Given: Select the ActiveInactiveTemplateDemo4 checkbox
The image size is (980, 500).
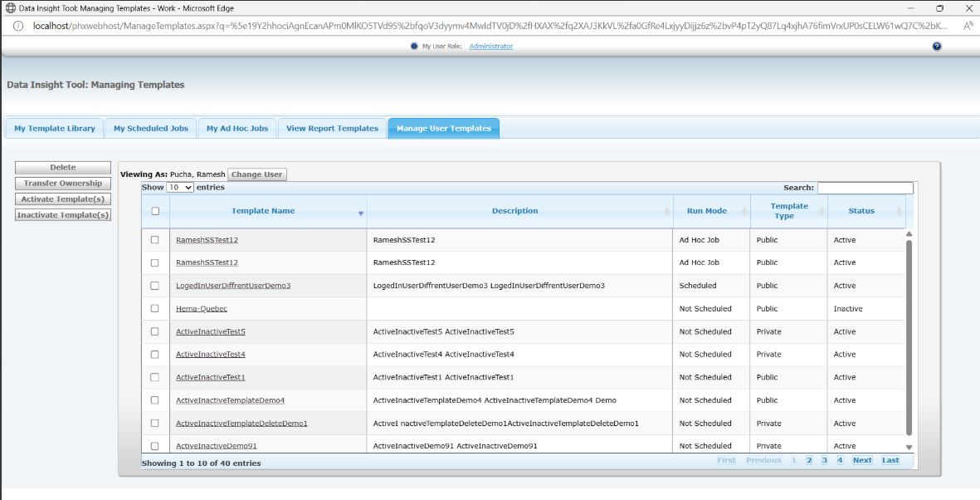Looking at the screenshot, I should coord(155,400).
